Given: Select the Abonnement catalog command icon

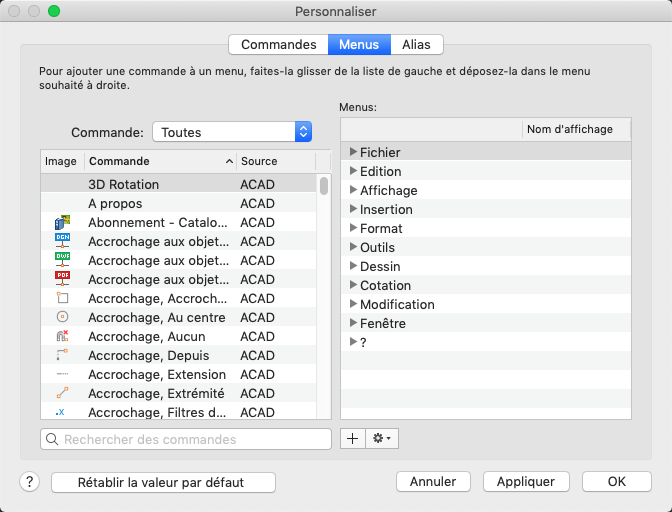Looking at the screenshot, I should point(62,222).
